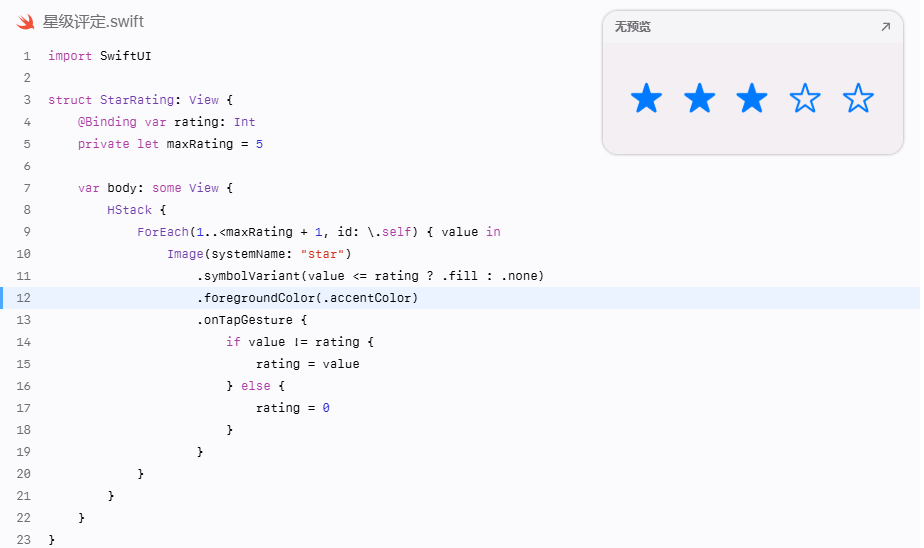Select the file title 星级评定.swift
The height and width of the screenshot is (548, 924).
[93, 22]
